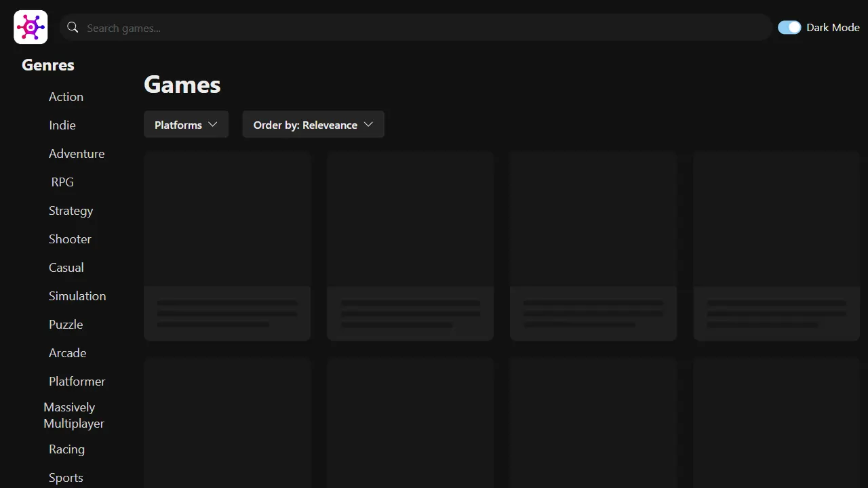Screen dimensions: 868x488
Task: Click the Genres heading
Action: (48, 65)
